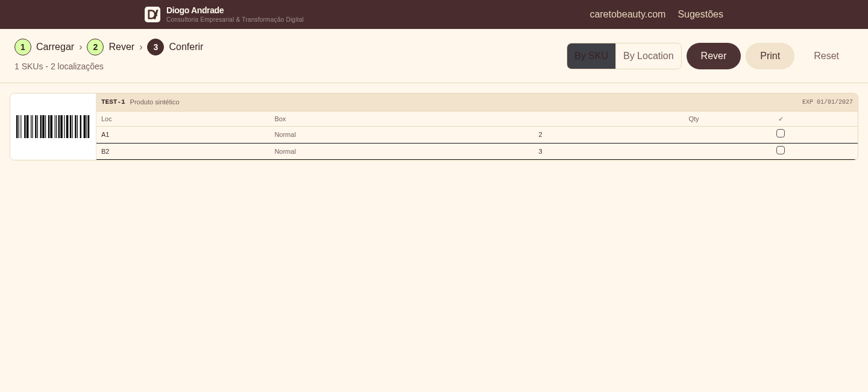Click the B2 location cell
Image resolution: width=868 pixels, height=392 pixels.
coord(105,151)
